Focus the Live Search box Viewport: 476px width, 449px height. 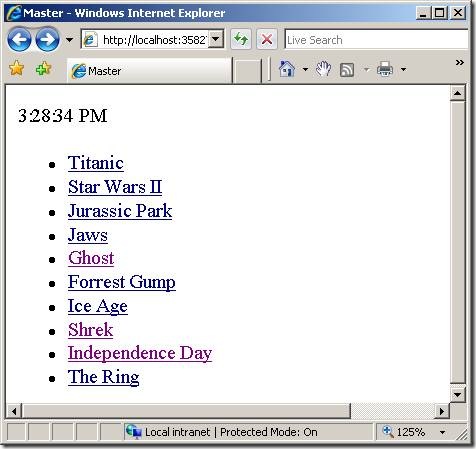pyautogui.click(x=377, y=40)
